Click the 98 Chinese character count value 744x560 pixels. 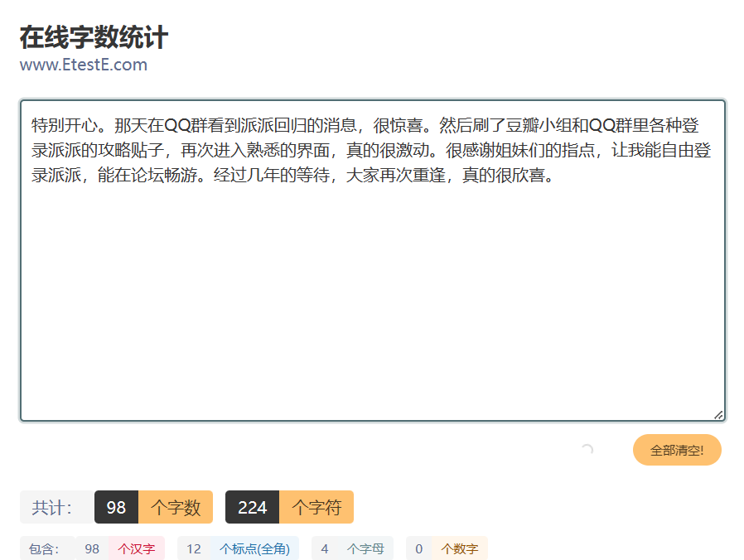[x=92, y=548]
